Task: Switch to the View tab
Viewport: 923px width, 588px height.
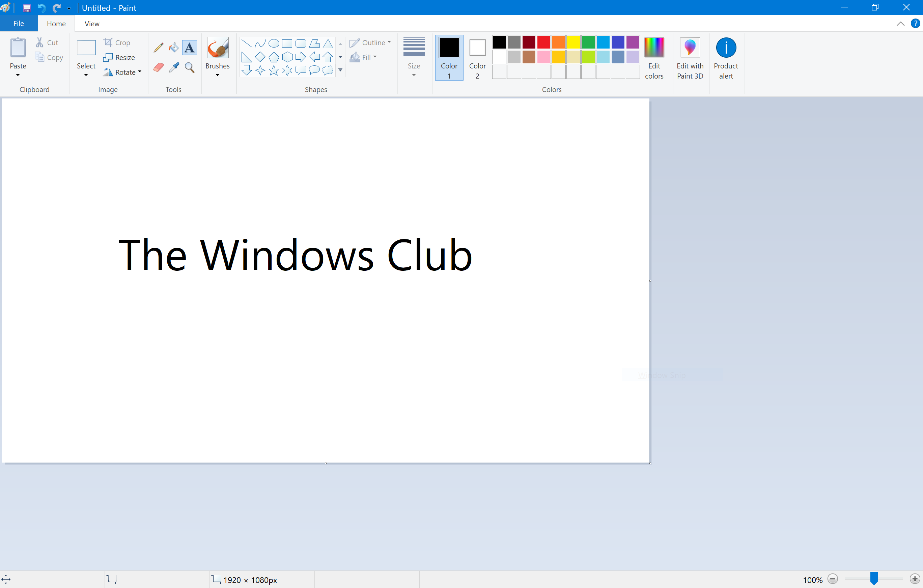Action: point(92,24)
